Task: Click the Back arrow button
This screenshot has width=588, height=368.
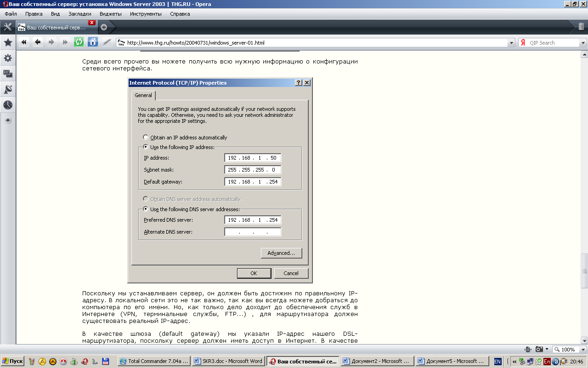Action: pos(38,42)
